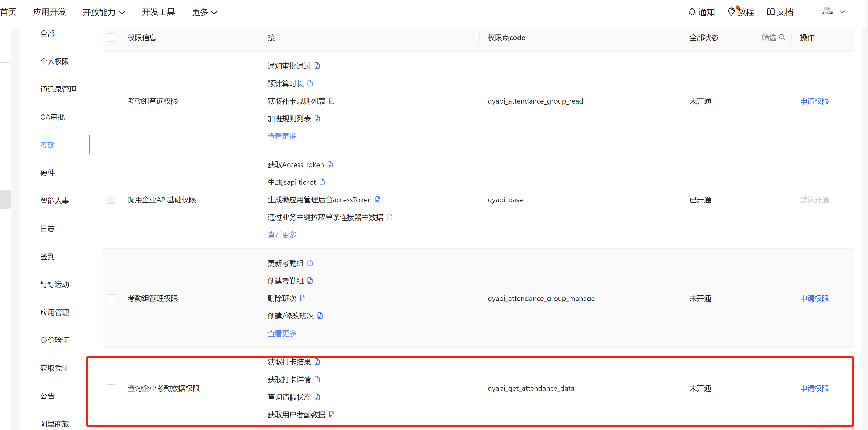Click the 通知 bell icon
The height and width of the screenshot is (430, 868).
click(x=692, y=12)
